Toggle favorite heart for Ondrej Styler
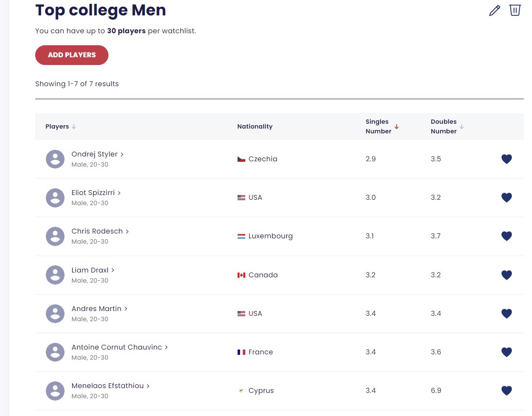 [x=506, y=159]
